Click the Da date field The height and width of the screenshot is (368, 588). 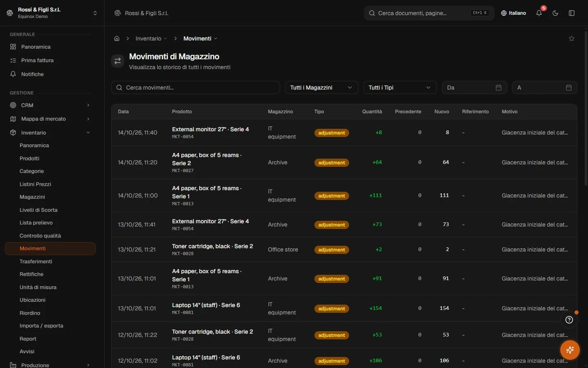(x=474, y=88)
